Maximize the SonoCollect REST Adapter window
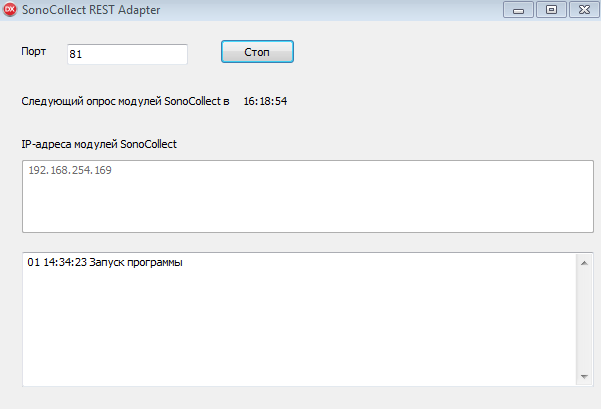 (x=550, y=10)
